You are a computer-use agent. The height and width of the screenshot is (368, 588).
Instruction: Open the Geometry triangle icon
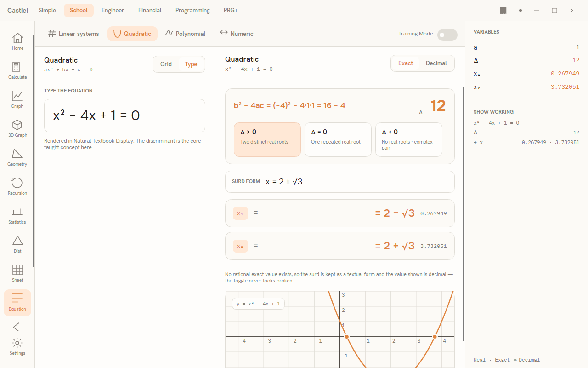coord(17,157)
